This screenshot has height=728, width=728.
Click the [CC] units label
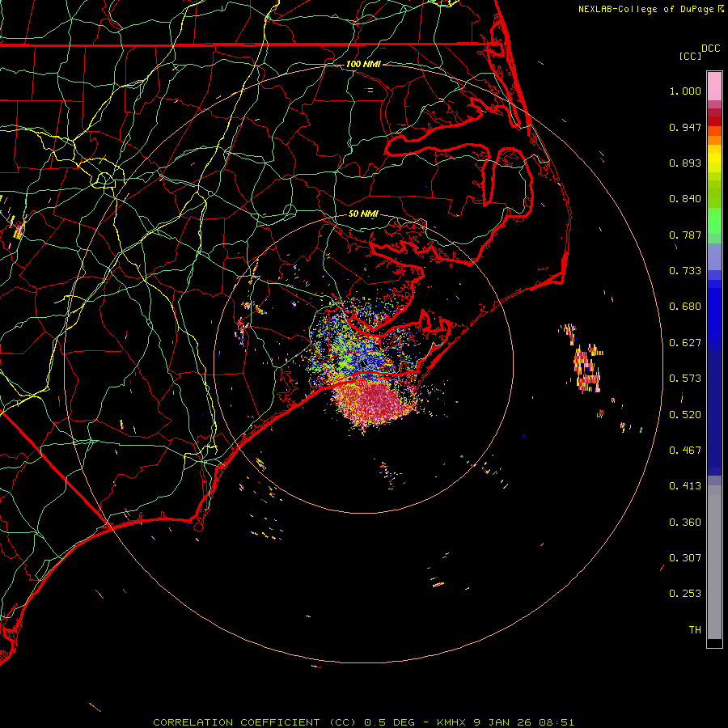tap(690, 56)
